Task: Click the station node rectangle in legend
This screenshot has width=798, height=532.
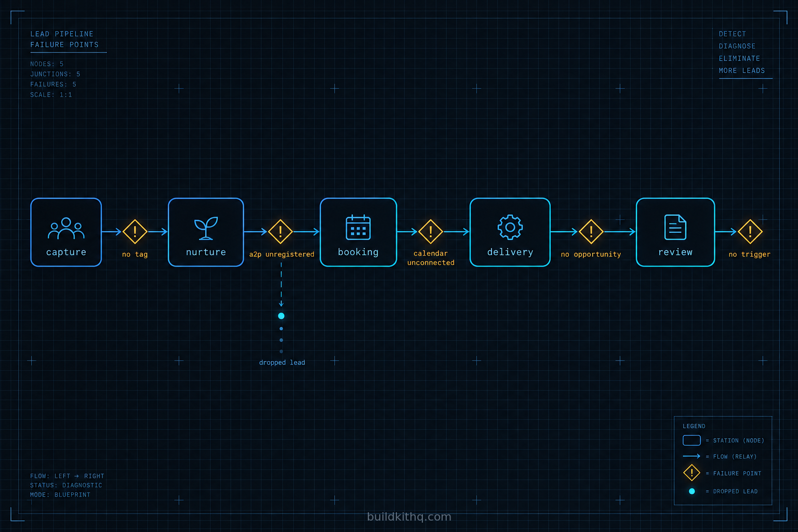Action: [x=691, y=441]
